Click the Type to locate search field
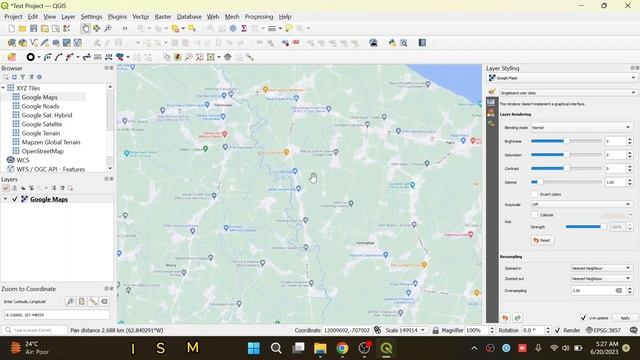Screen dimensions: 640x360 [34, 330]
